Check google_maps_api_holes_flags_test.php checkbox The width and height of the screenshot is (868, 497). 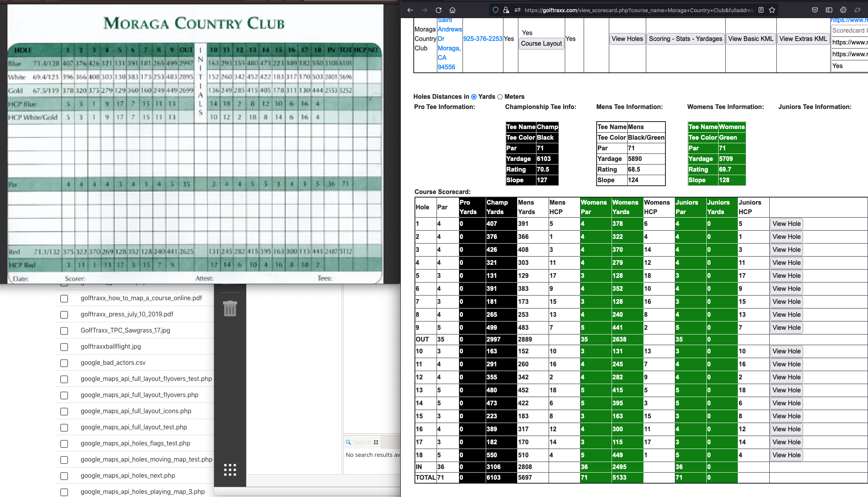click(x=64, y=444)
